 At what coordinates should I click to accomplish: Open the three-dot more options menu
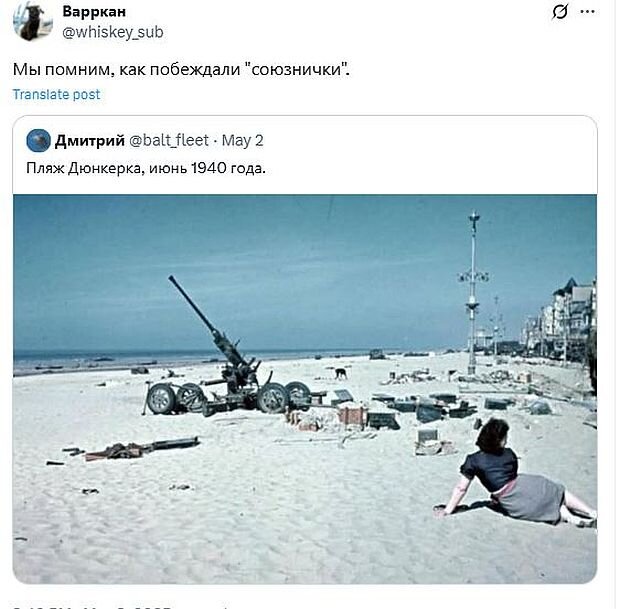pyautogui.click(x=587, y=11)
